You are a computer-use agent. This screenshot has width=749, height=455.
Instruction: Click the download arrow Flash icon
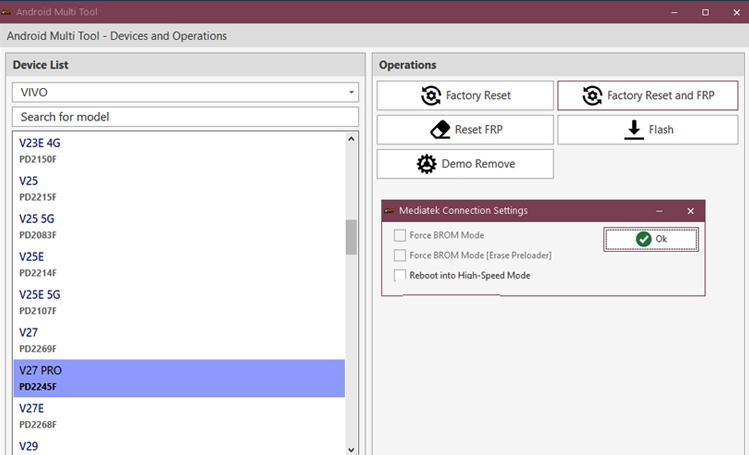click(x=633, y=130)
